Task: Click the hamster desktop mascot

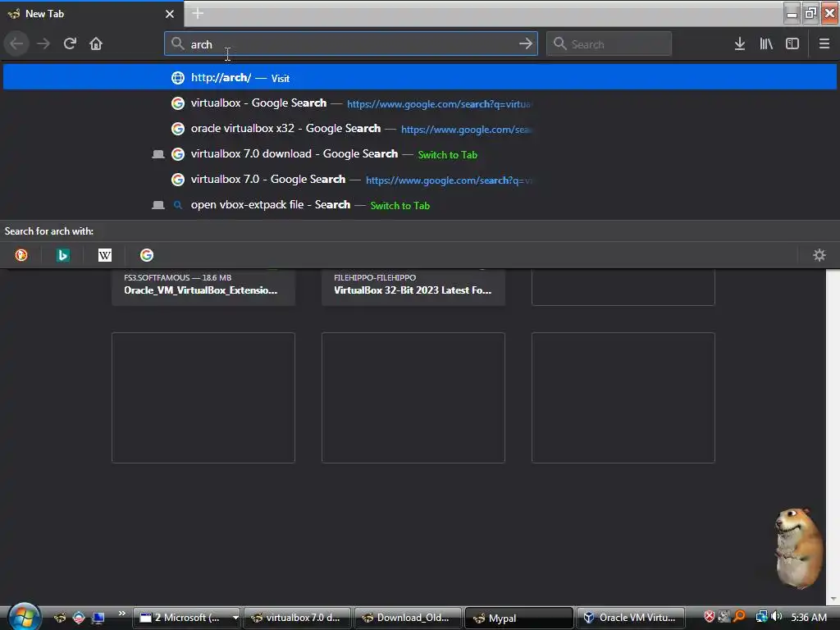Action: tap(799, 547)
